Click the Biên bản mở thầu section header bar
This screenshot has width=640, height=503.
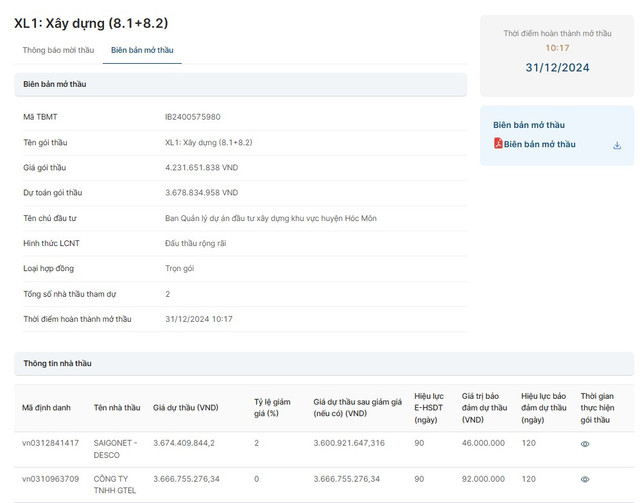[x=240, y=84]
